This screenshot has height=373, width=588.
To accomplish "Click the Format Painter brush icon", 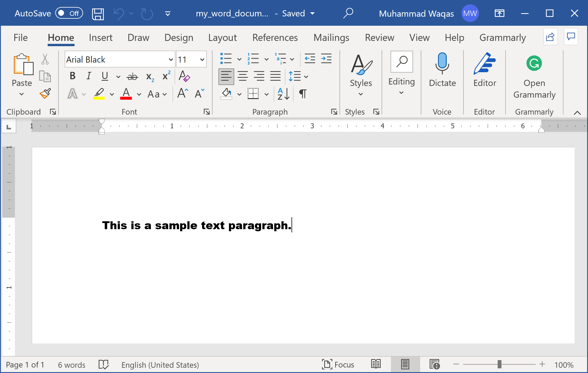I will tap(45, 94).
